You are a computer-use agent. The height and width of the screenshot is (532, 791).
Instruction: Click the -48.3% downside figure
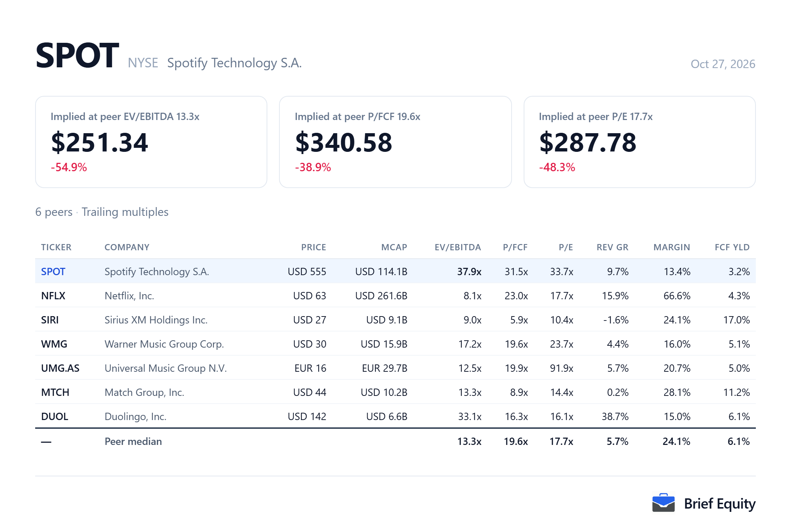pos(557,167)
